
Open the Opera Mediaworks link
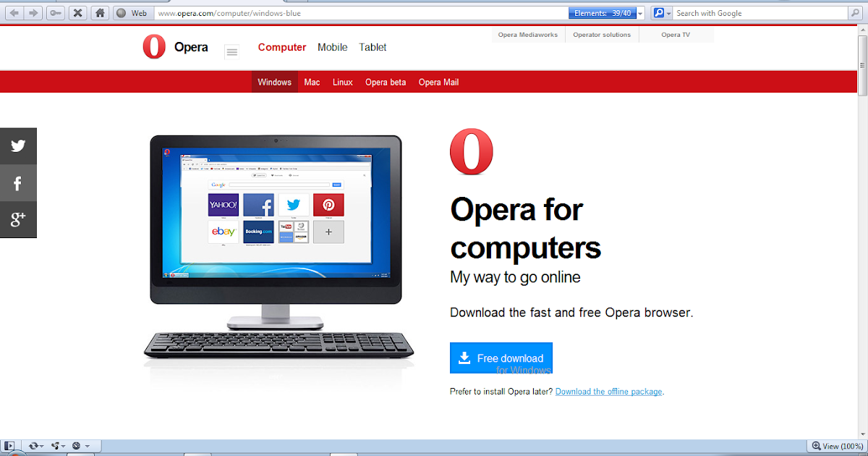(528, 35)
